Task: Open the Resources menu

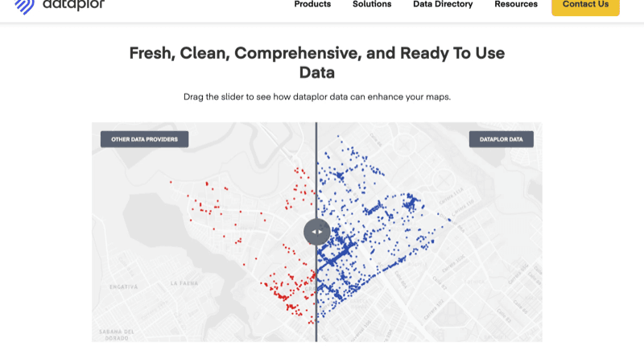Action: pos(516,5)
